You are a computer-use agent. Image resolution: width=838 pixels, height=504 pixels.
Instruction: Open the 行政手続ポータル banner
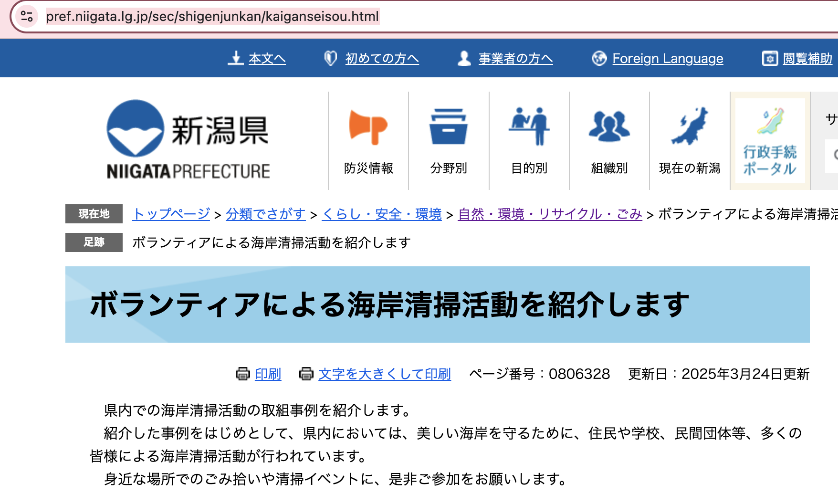(770, 141)
